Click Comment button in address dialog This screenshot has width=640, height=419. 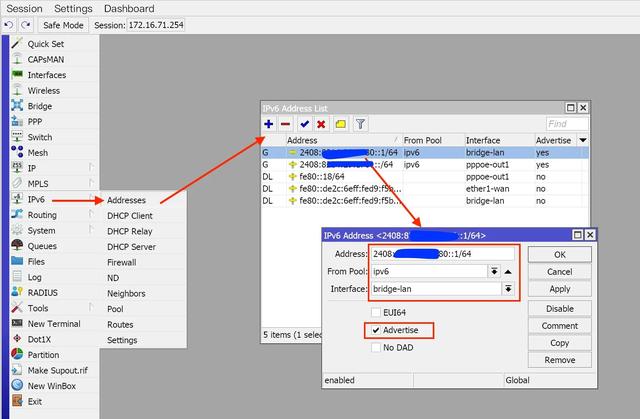pyautogui.click(x=560, y=326)
